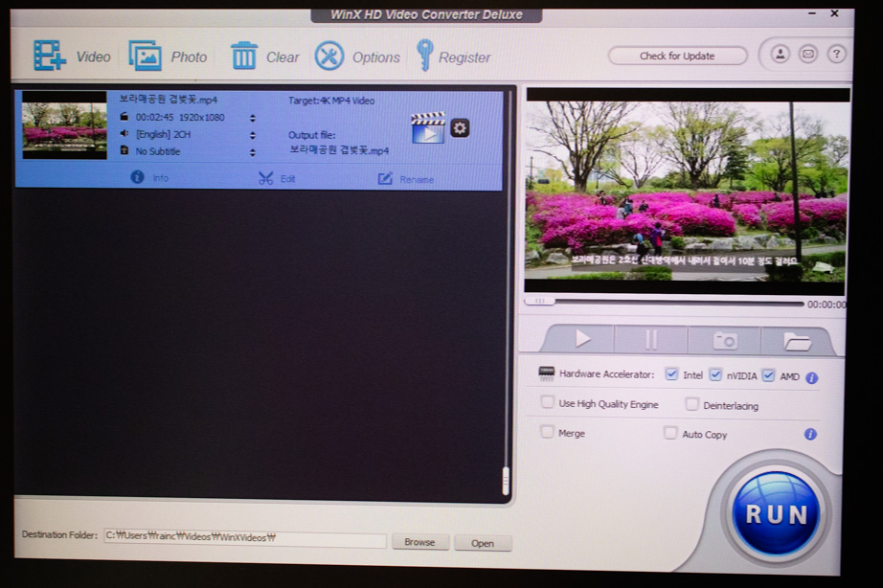This screenshot has width=883, height=588.
Task: Close the WinX converter window
Action: [834, 13]
